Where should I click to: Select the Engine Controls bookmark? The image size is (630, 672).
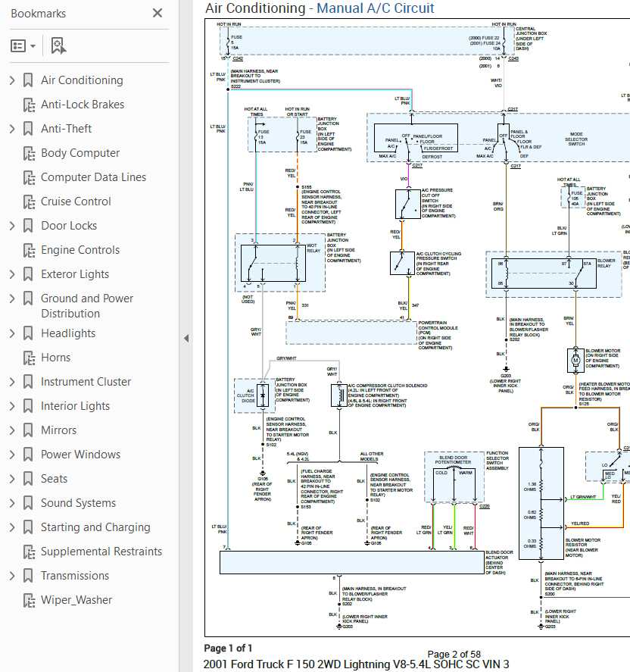pos(80,250)
